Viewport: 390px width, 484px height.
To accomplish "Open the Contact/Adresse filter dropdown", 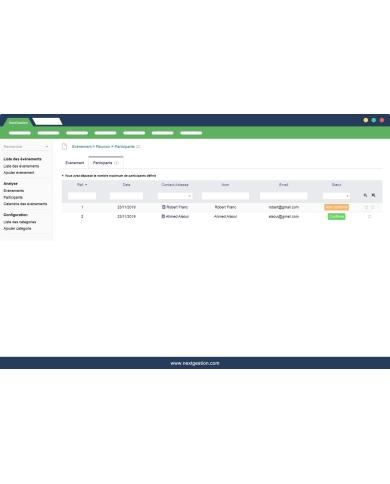I will click(175, 196).
